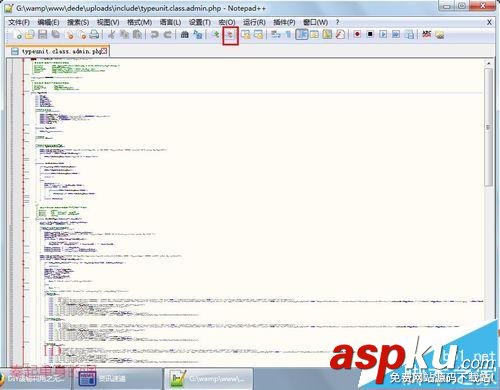
Task: Open Find with the binoculars icon
Action: coord(184,34)
